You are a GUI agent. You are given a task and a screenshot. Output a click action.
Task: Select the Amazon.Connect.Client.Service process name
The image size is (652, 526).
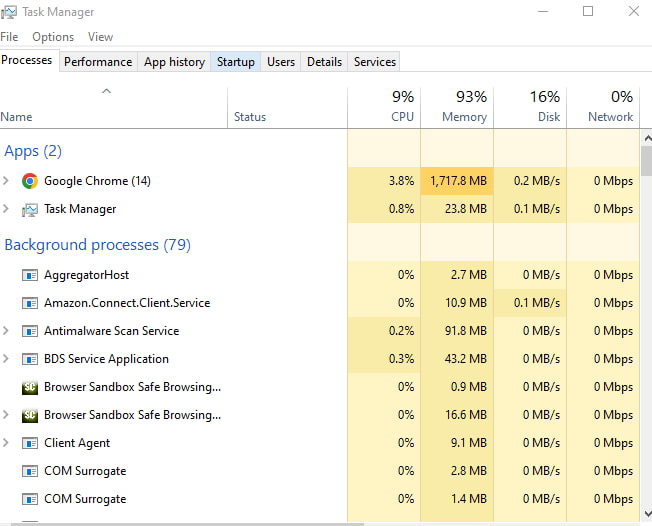pos(127,303)
